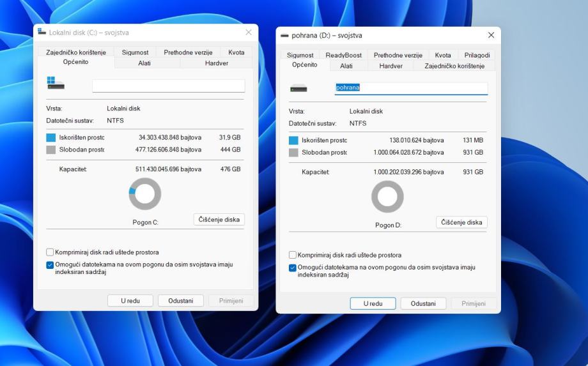Open Hardver tab in C: properties
The width and height of the screenshot is (588, 366).
[217, 63]
